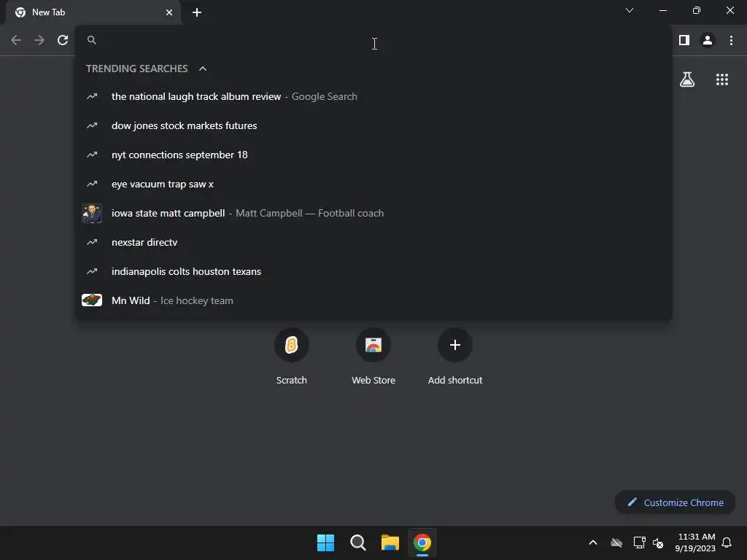The width and height of the screenshot is (747, 560).
Task: Open the side panel icon
Action: (684, 40)
